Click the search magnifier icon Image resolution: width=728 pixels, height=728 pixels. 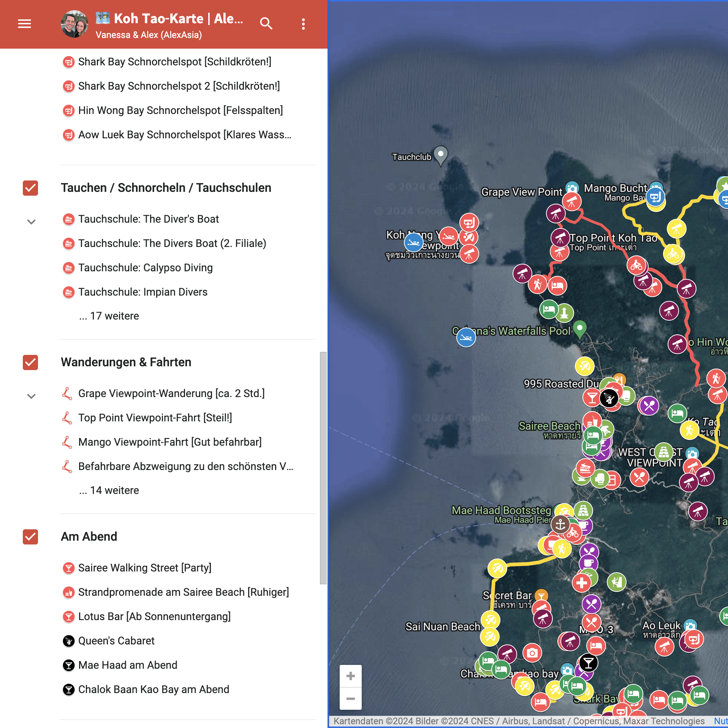tap(266, 24)
